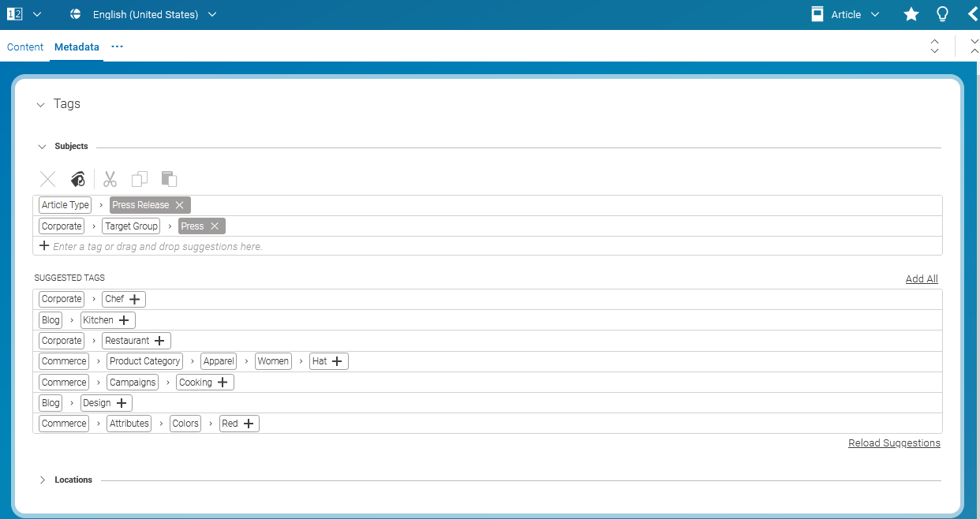
Task: Click the Reload Suggestions link
Action: click(894, 442)
